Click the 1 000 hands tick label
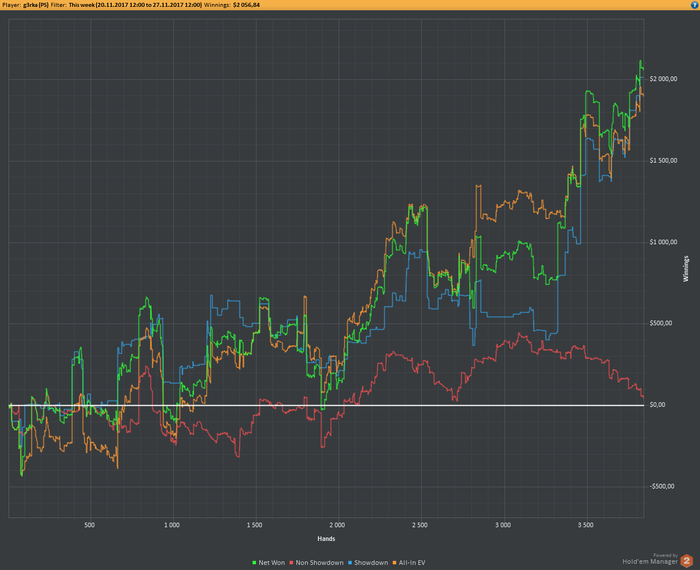Viewport: 700px width, 570px height. pyautogui.click(x=171, y=524)
